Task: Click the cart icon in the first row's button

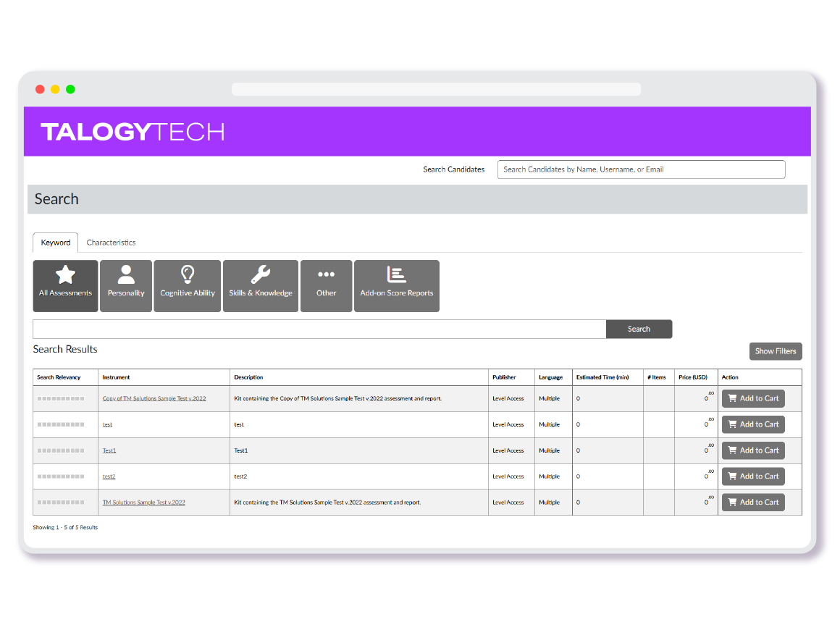Action: 733,398
